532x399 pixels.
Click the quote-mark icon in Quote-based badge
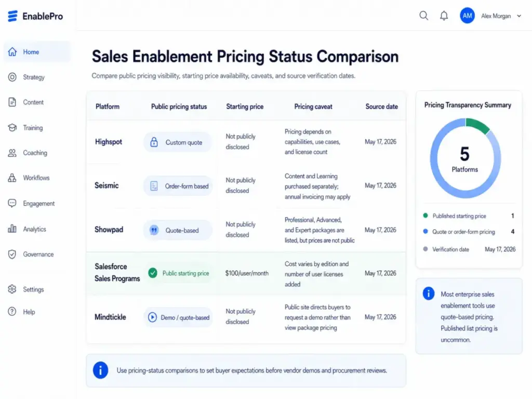point(154,230)
